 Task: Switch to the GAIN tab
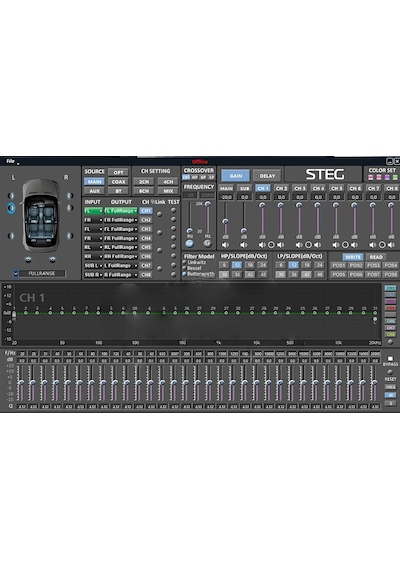(236, 176)
